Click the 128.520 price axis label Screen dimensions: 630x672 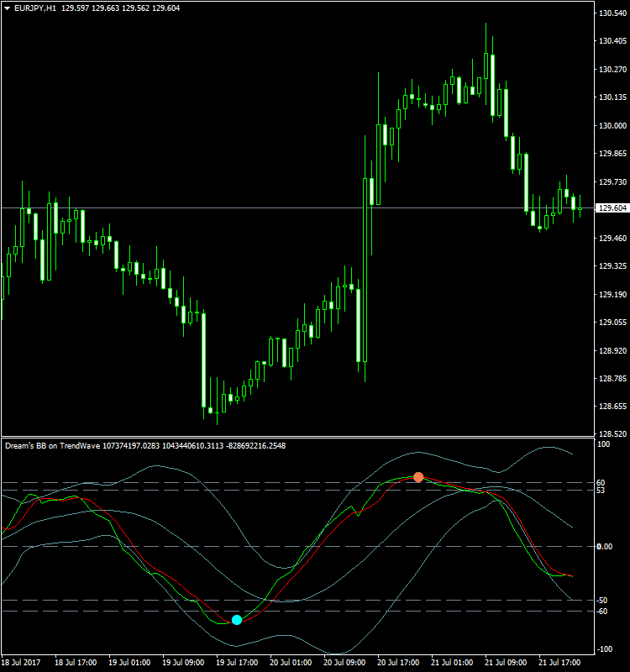[x=612, y=434]
